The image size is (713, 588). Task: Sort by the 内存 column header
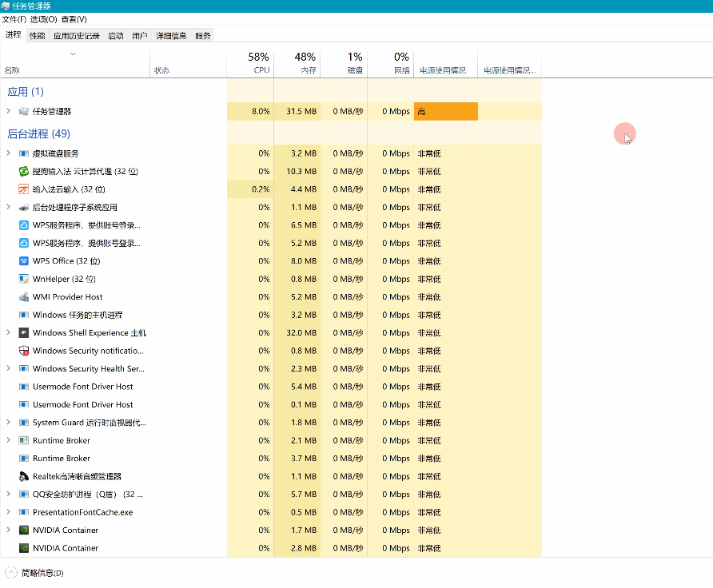(297, 64)
